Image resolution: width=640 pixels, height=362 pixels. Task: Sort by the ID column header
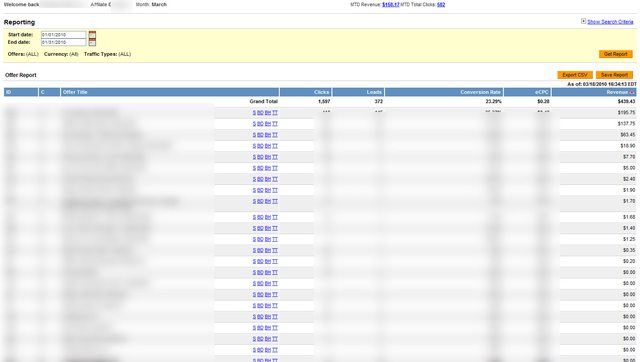click(x=21, y=92)
